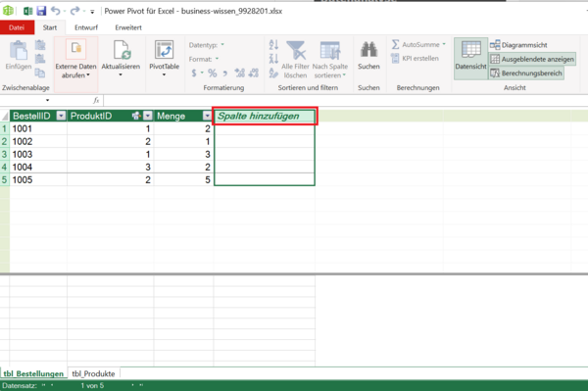The width and height of the screenshot is (588, 391).
Task: Toggle the Berechnungsbereich
Action: tap(526, 73)
